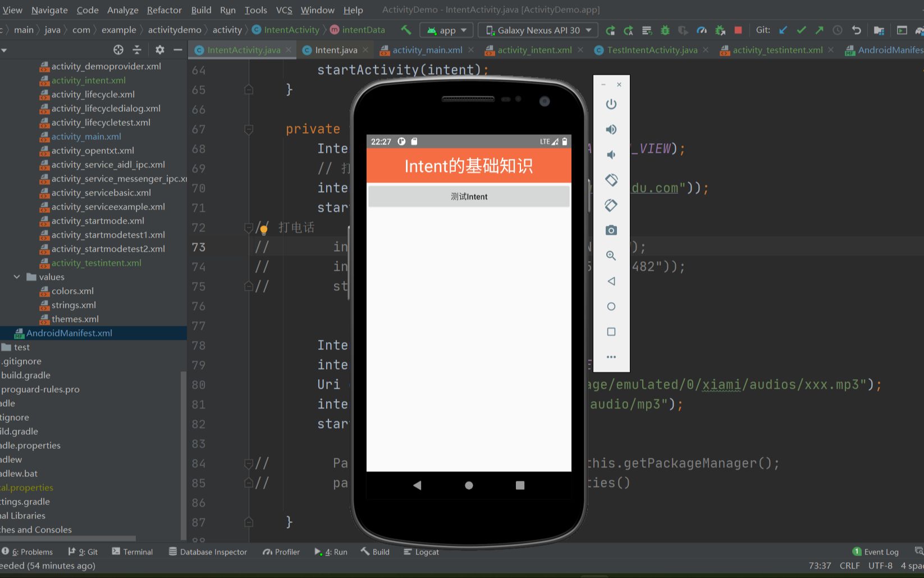Take a screenshot with the emulator camera icon
This screenshot has height=578, width=924.
click(611, 230)
